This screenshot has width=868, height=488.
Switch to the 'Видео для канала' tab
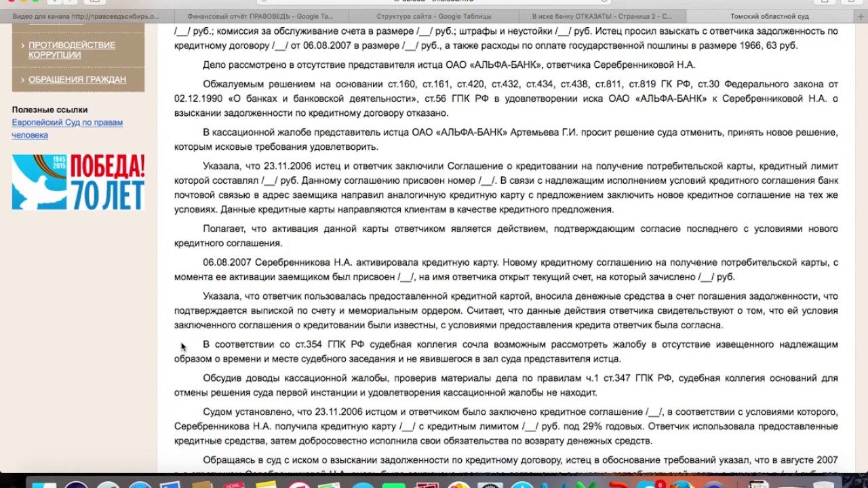(86, 16)
